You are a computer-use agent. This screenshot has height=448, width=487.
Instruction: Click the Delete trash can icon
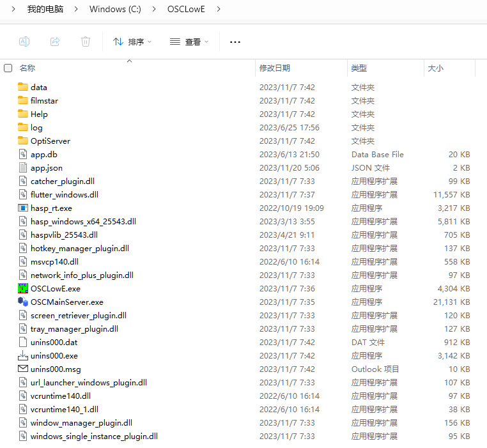[86, 42]
